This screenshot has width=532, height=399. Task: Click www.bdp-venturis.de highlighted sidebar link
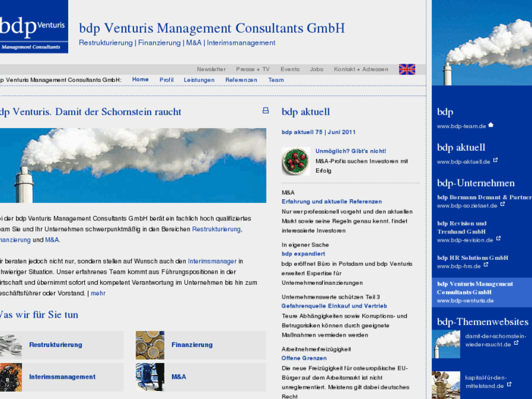click(x=465, y=300)
